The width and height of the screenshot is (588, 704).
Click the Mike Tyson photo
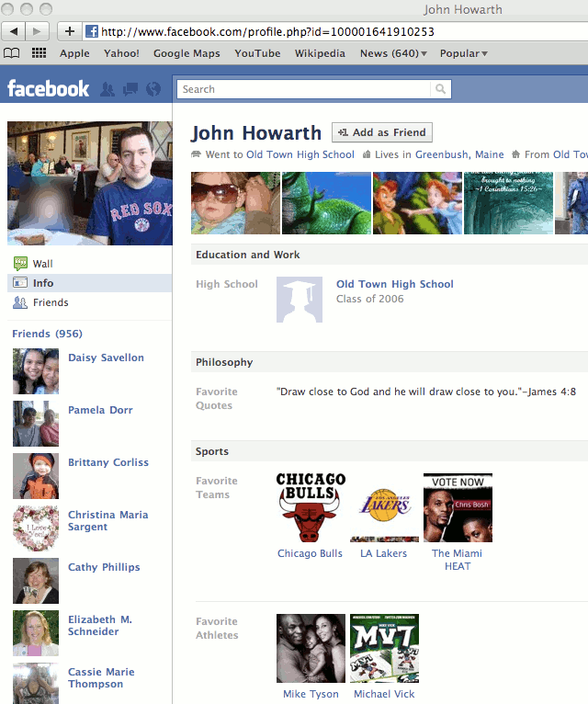[x=311, y=648]
